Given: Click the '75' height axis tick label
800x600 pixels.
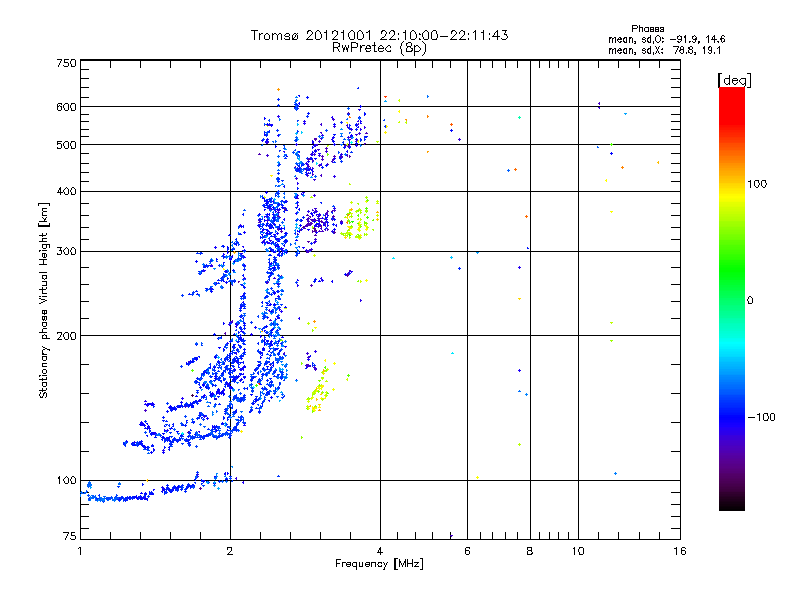Looking at the screenshot, I should click(x=70, y=536).
